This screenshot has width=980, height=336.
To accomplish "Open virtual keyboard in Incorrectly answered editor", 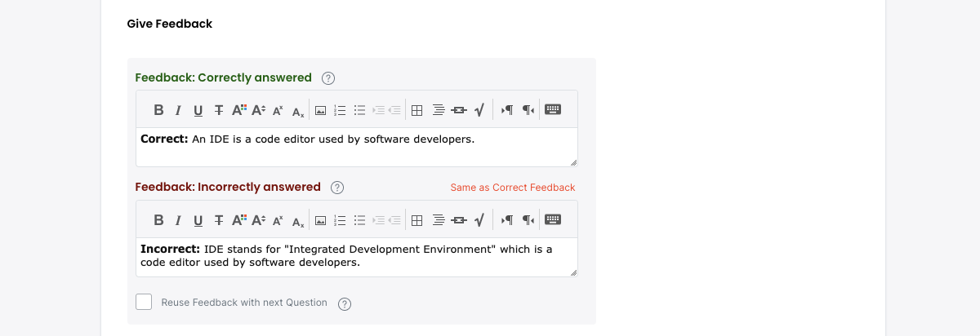I will tap(553, 220).
